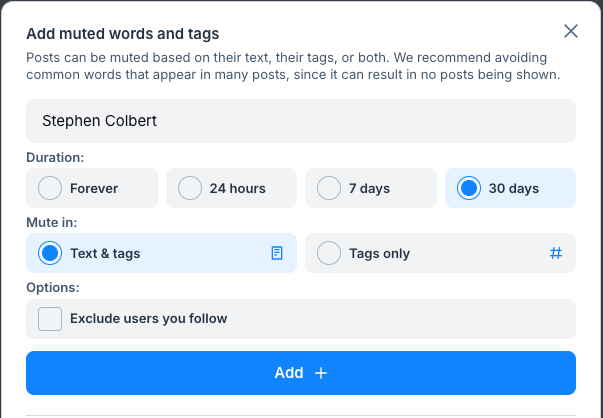This screenshot has width=603, height=418.
Task: Choose the 24 hours radio circle
Action: (190, 188)
